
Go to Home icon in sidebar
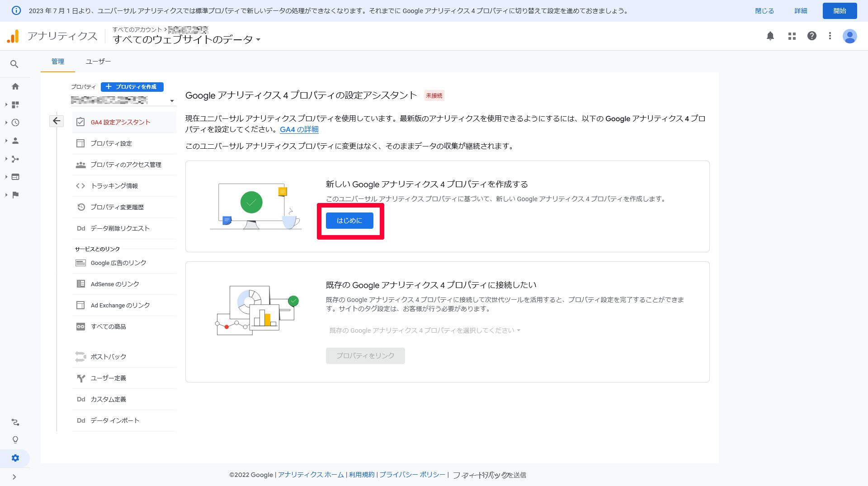(15, 86)
